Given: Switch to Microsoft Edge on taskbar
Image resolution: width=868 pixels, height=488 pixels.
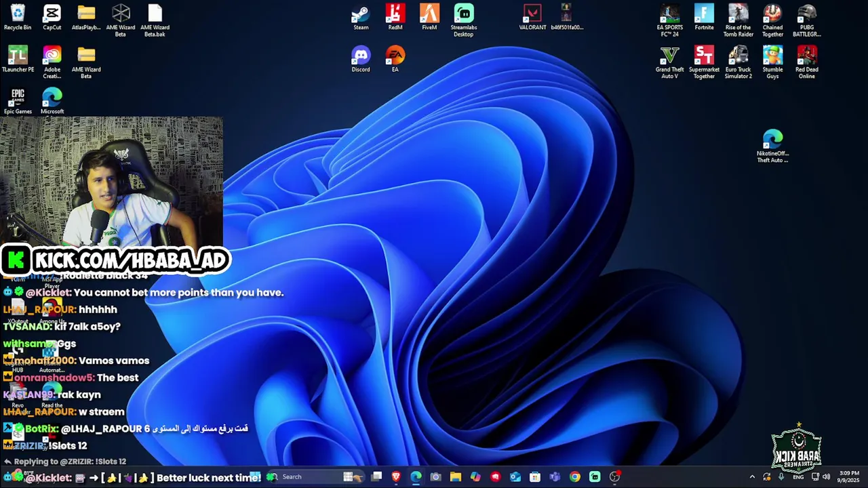Looking at the screenshot, I should (x=416, y=476).
